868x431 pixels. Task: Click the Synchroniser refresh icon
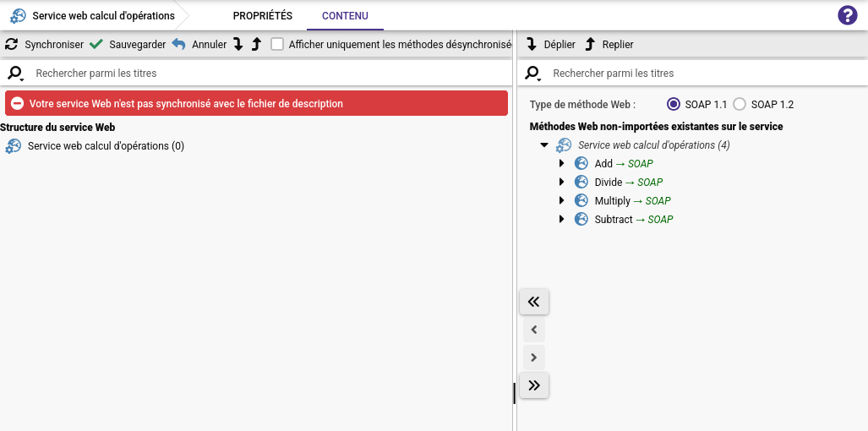click(x=11, y=44)
